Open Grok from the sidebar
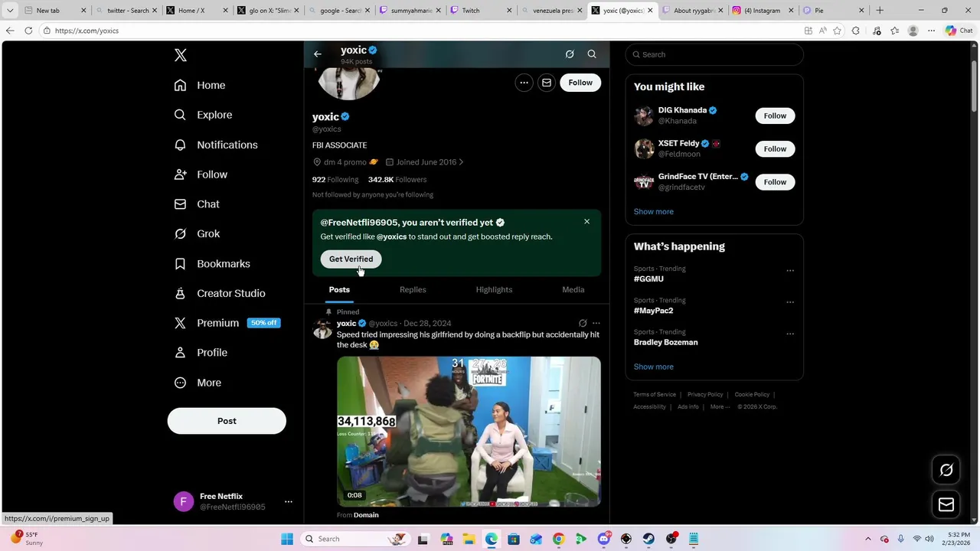The image size is (980, 551). pyautogui.click(x=197, y=233)
